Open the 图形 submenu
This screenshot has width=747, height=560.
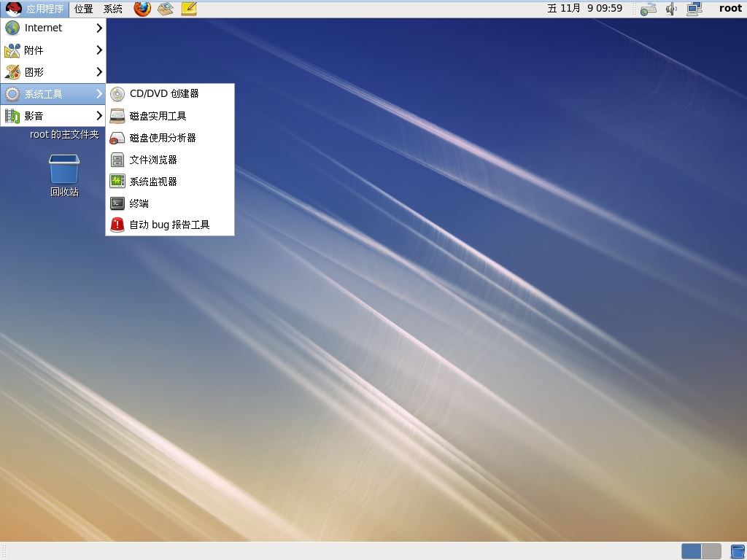tap(53, 72)
